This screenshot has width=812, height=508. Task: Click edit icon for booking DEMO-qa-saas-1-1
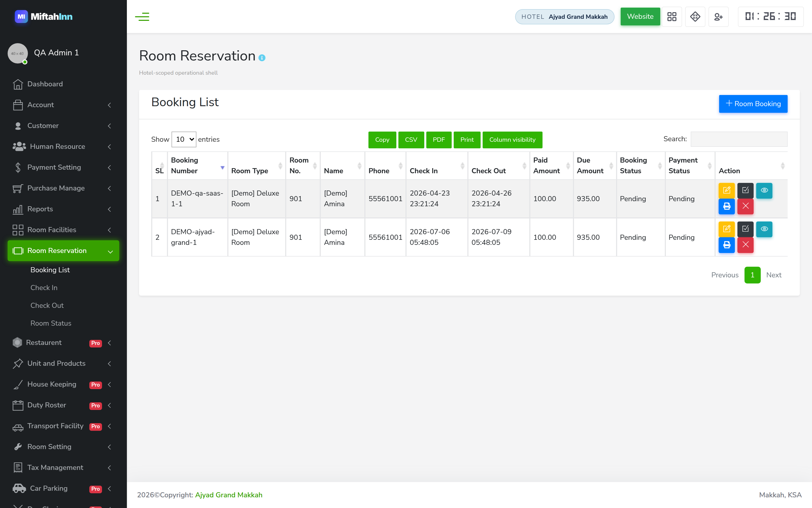coord(726,190)
